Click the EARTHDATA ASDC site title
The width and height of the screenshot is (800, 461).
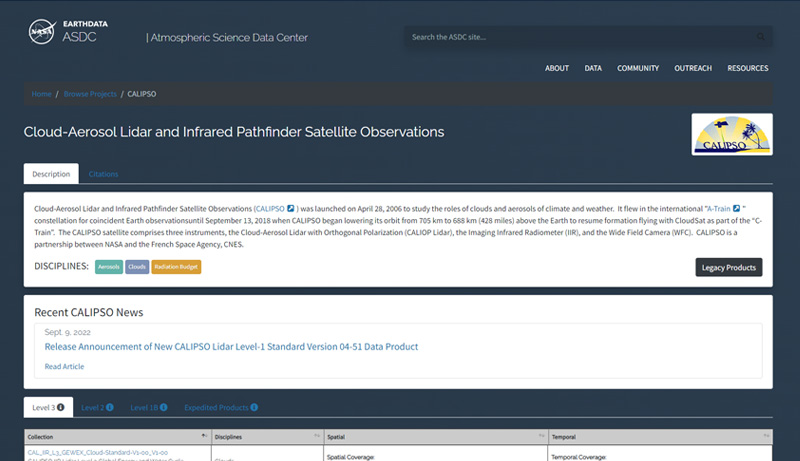click(x=85, y=32)
